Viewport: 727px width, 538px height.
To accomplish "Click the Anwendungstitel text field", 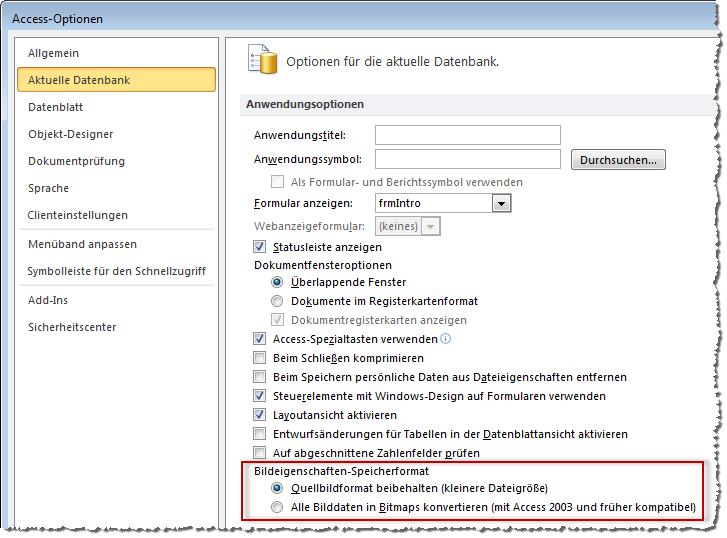I will (x=467, y=135).
